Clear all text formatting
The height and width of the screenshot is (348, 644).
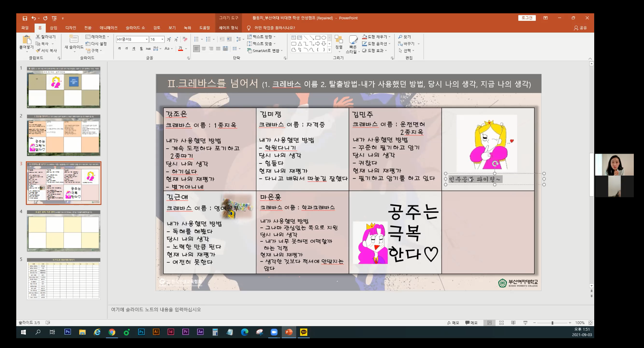[x=185, y=39]
